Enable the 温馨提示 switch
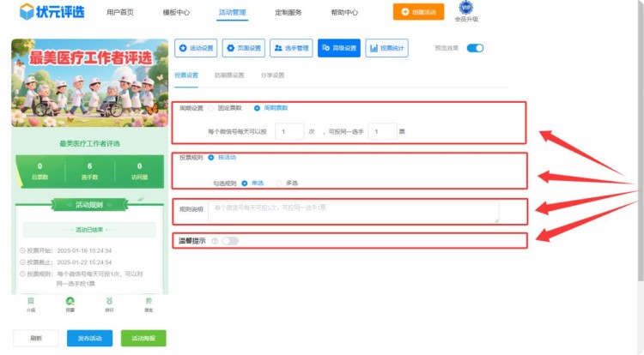The image size is (644, 355). click(x=230, y=241)
